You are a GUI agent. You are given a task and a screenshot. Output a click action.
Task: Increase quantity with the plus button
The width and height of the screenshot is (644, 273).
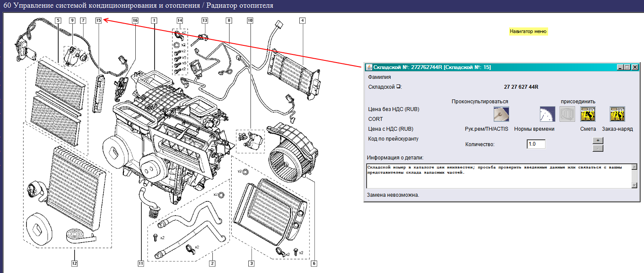click(x=598, y=140)
